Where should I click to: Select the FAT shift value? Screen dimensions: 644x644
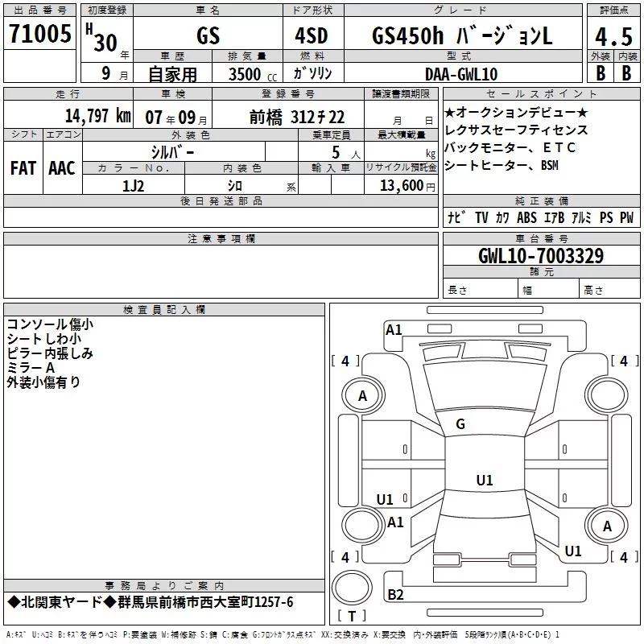pyautogui.click(x=23, y=168)
